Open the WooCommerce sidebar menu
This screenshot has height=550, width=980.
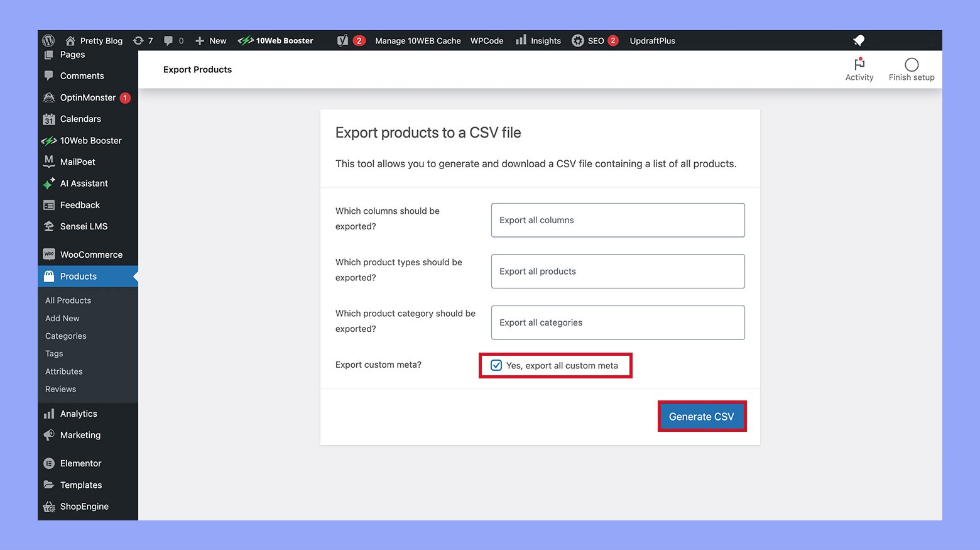tap(91, 255)
